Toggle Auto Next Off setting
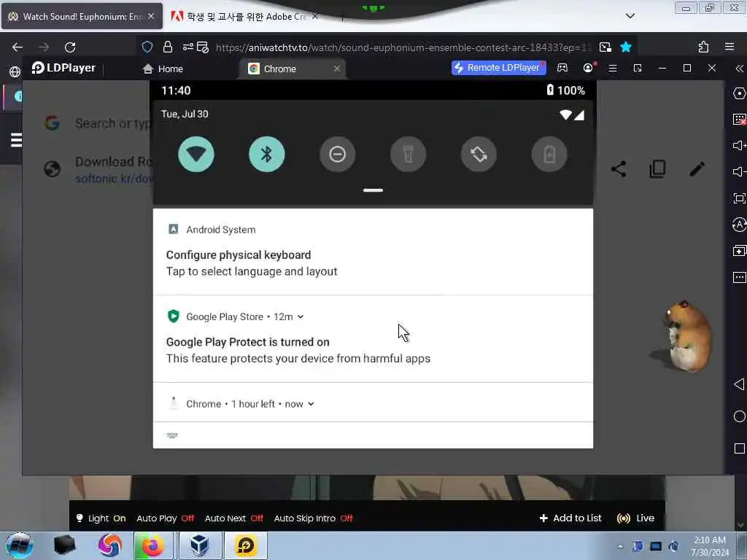Screen dimensions: 747x560 tap(233, 518)
